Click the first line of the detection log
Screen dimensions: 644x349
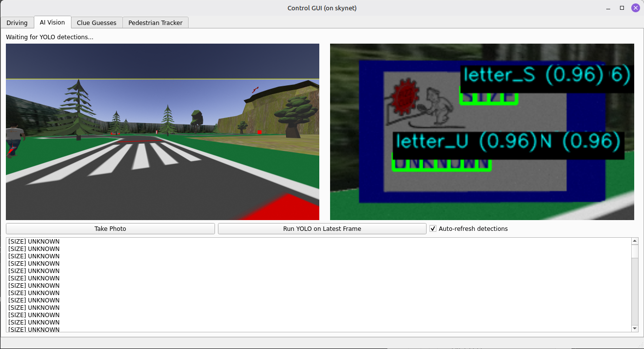34,242
